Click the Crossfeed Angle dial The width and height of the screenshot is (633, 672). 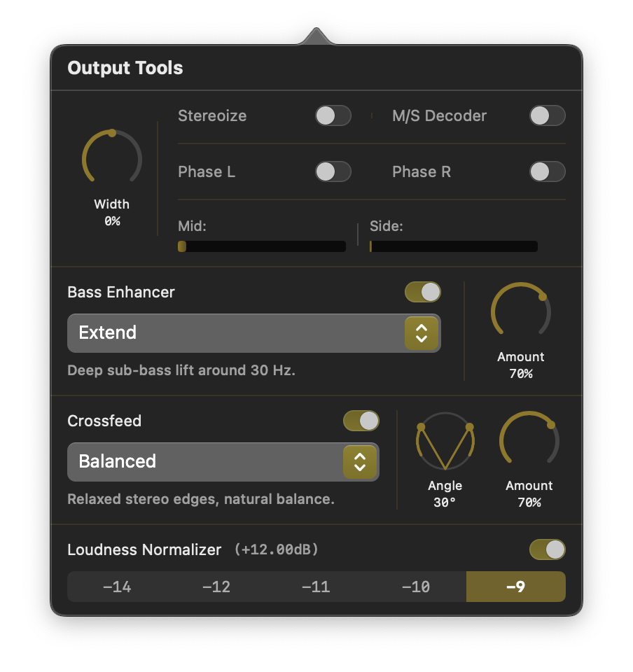[445, 442]
